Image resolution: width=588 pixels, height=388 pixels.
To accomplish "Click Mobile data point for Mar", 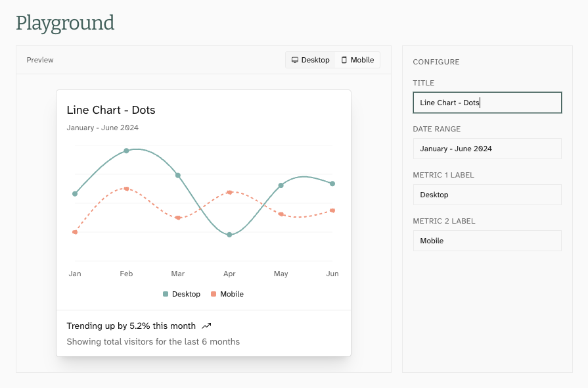I will click(x=178, y=218).
